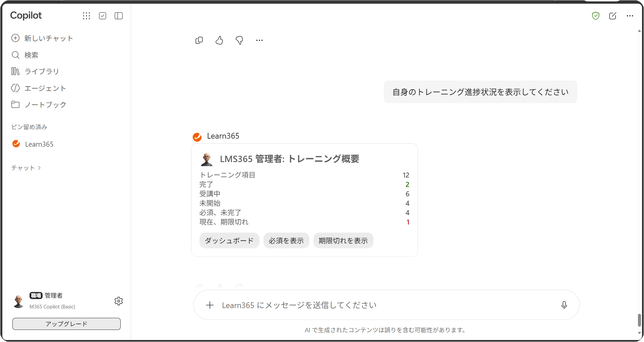The image size is (644, 342).
Task: Click the admin profile avatar in sidebar
Action: (x=19, y=301)
